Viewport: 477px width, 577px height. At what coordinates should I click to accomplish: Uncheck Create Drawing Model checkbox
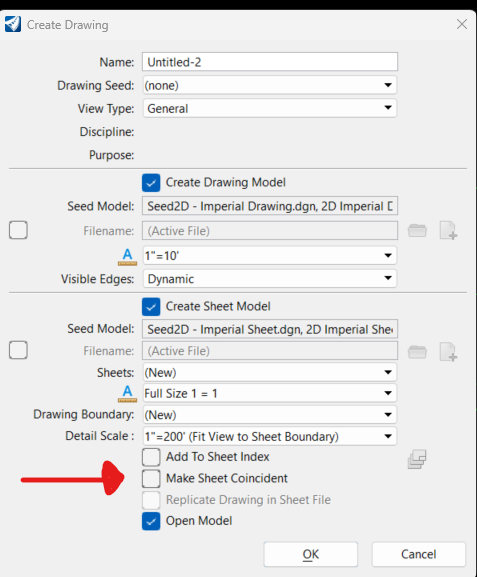[151, 183]
